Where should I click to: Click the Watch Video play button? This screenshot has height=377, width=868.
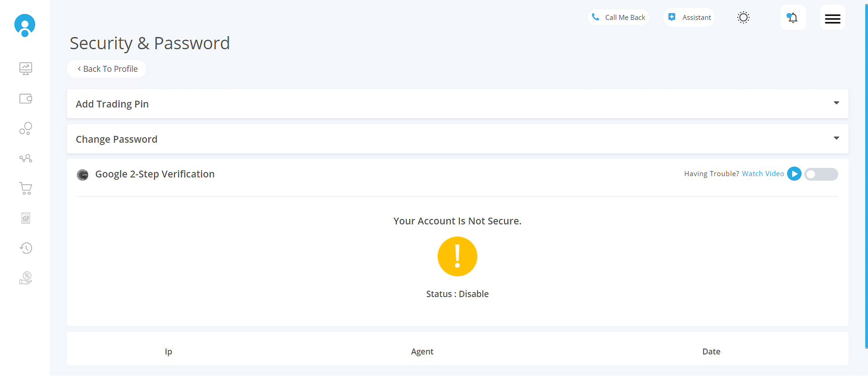794,174
